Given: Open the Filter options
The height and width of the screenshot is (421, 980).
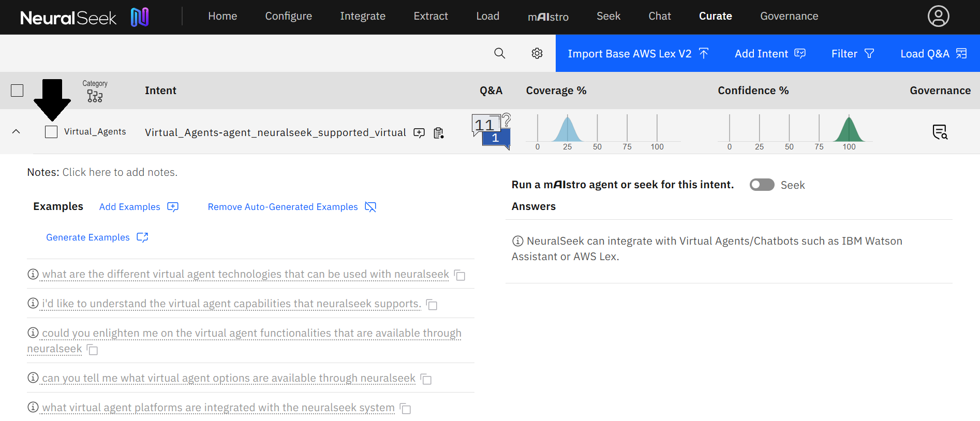Looking at the screenshot, I should 852,54.
